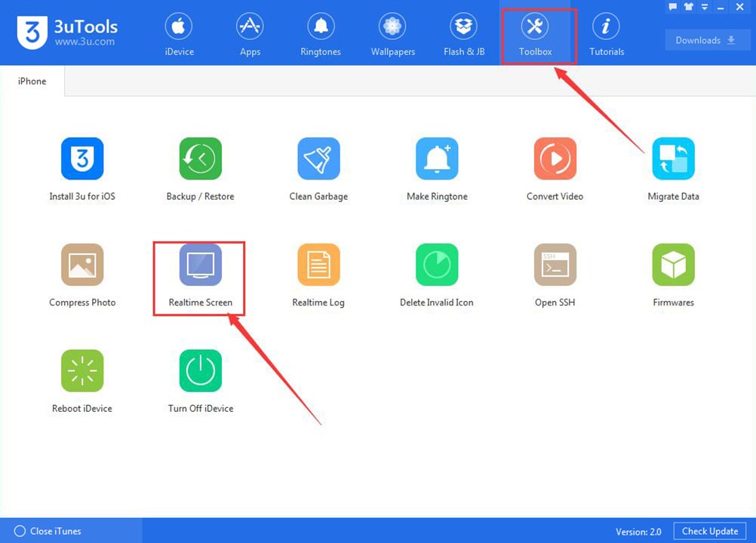Viewport: 756px width, 543px height.
Task: Click the Turn Off iDevice icon
Action: (x=201, y=370)
